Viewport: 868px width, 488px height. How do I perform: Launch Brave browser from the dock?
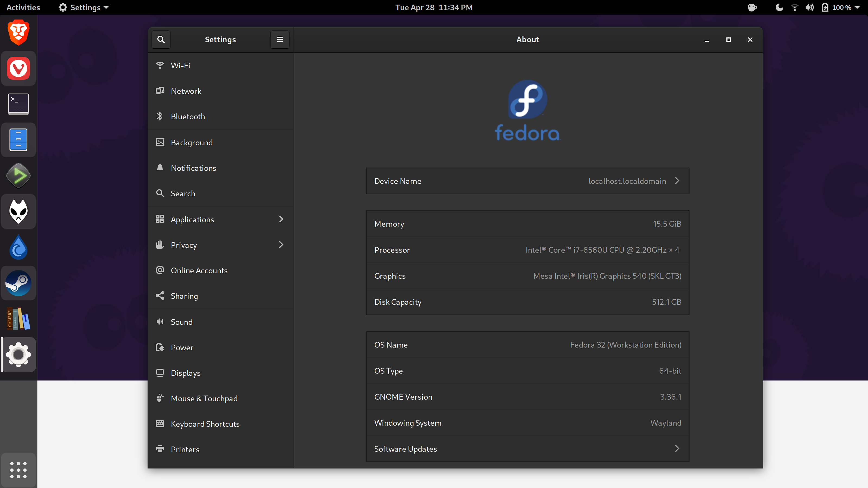[18, 32]
